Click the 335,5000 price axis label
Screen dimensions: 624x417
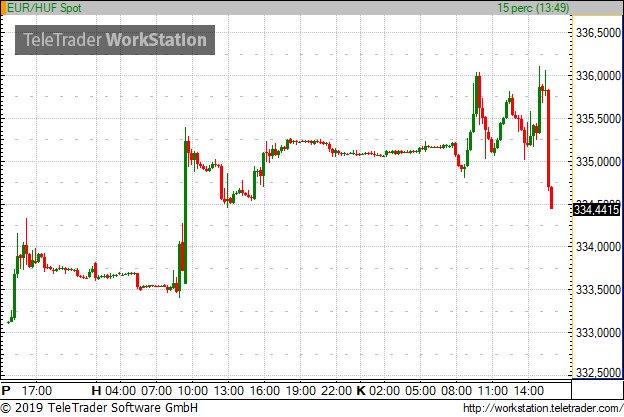pos(598,119)
